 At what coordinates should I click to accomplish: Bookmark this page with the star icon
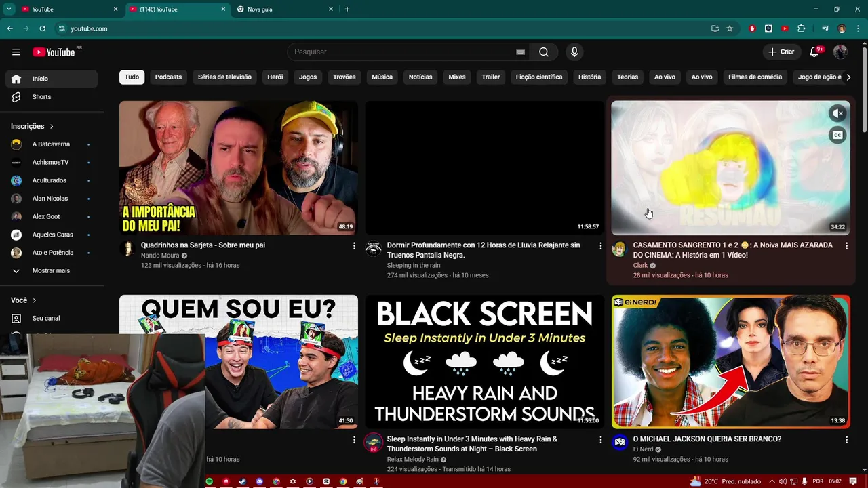[730, 28]
